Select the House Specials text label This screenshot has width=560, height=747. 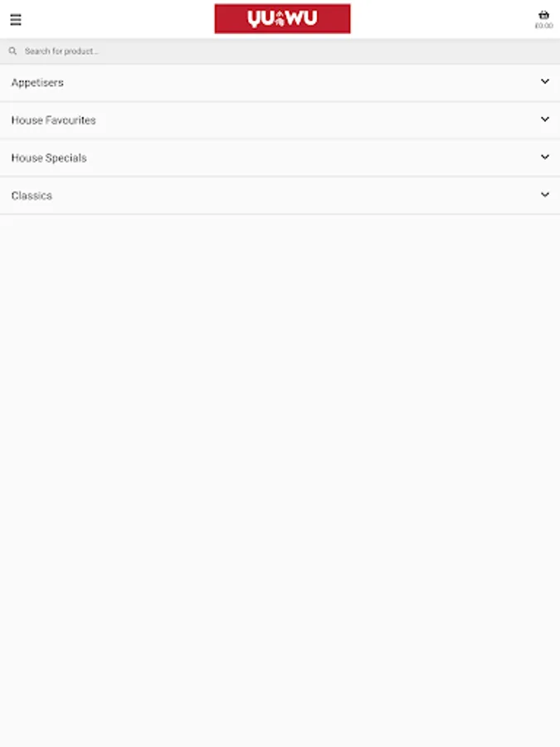tap(49, 158)
